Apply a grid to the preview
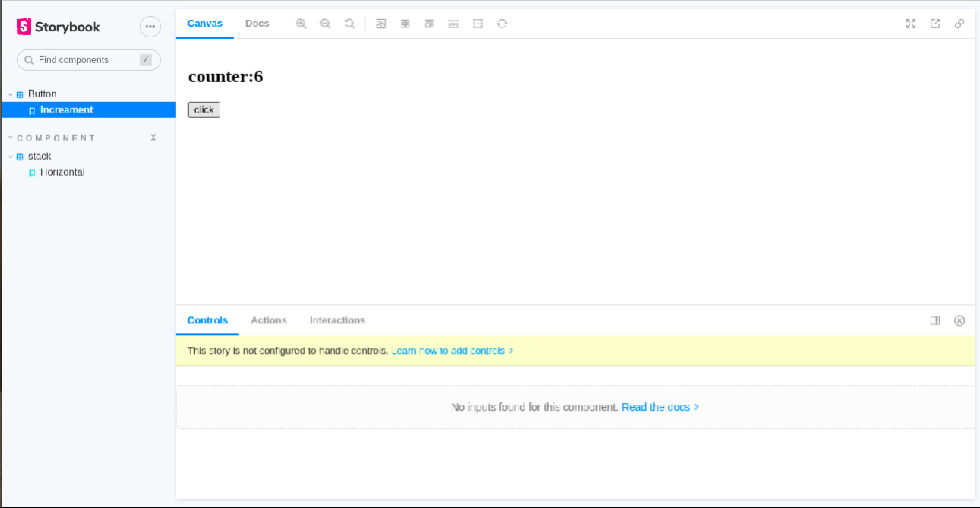Viewport: 980px width, 508px height. point(405,24)
